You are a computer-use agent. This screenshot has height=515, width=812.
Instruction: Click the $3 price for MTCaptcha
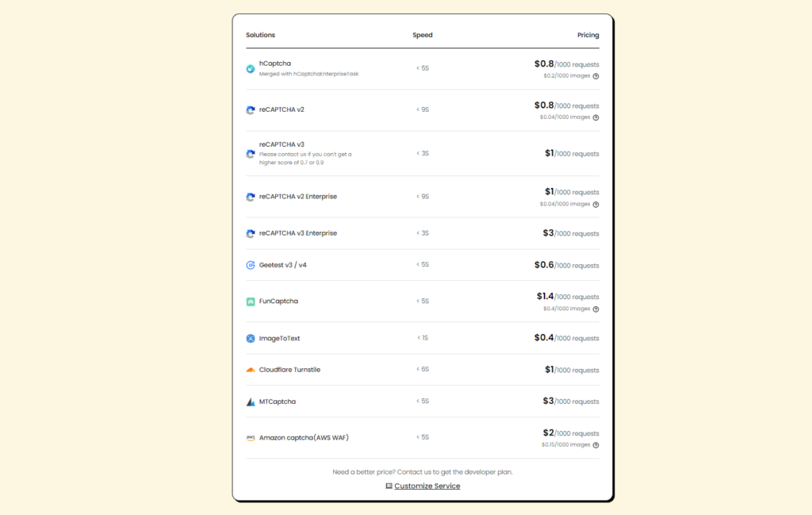click(x=548, y=402)
